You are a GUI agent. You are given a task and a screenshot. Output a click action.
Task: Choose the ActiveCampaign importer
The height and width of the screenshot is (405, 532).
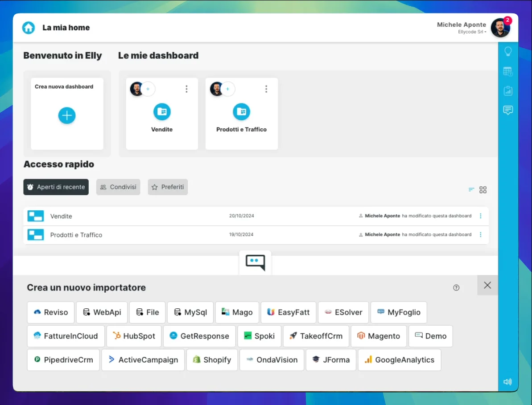point(143,360)
